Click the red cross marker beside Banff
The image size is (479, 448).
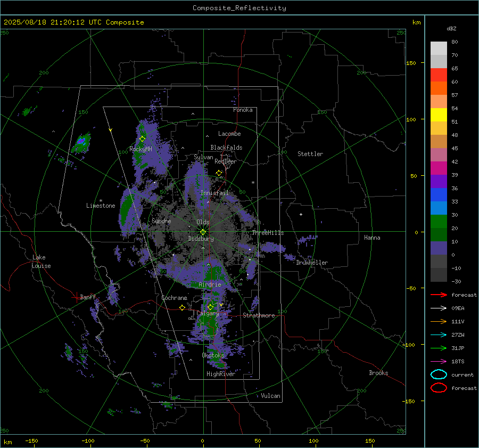tap(76, 297)
